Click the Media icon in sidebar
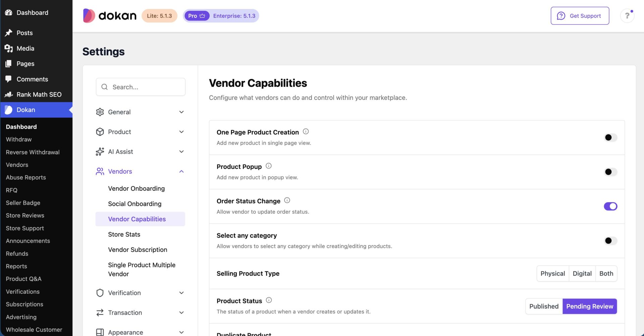644x336 pixels. pos(9,48)
